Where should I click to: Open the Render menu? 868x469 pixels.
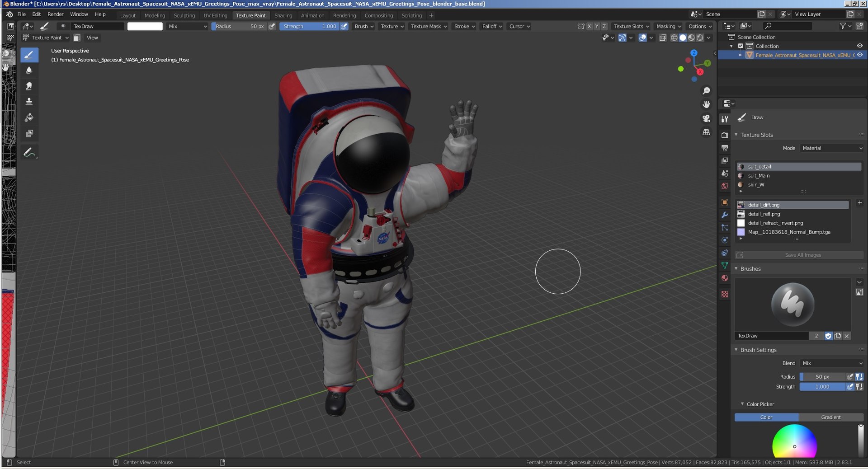coord(56,14)
